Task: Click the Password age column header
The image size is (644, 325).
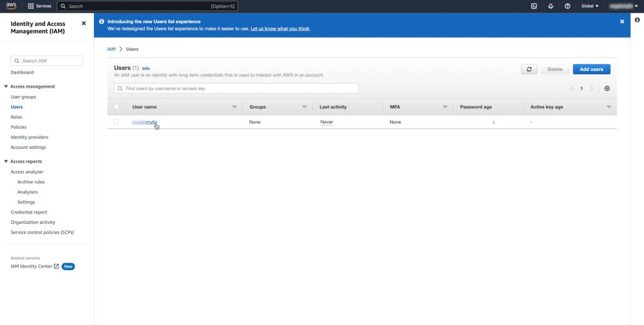Action: tap(476, 107)
